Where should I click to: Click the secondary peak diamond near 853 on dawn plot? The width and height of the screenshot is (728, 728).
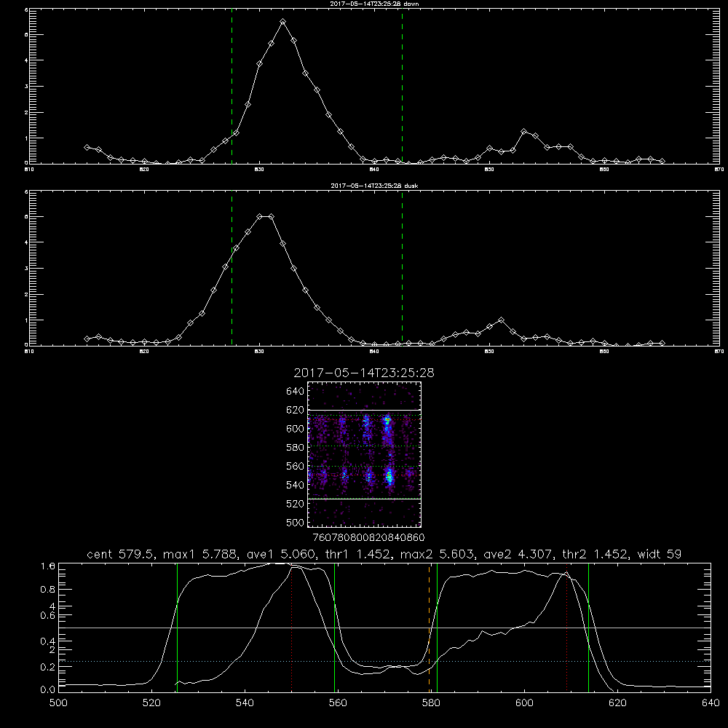pyautogui.click(x=523, y=131)
